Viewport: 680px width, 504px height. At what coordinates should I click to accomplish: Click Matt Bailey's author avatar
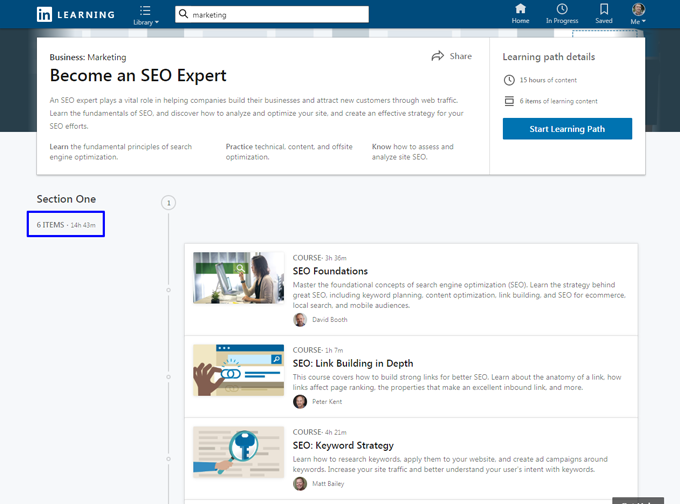click(300, 484)
